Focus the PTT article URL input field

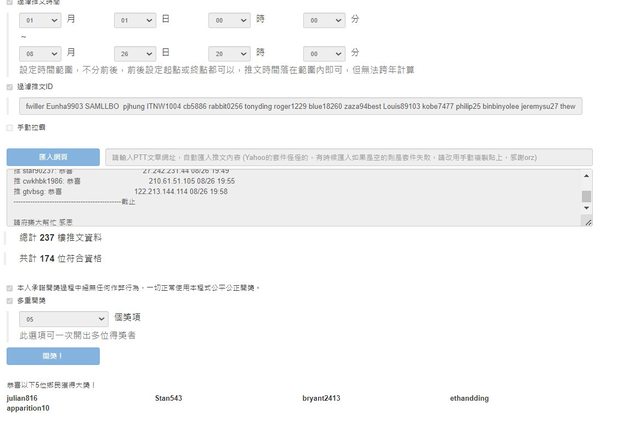pos(348,157)
